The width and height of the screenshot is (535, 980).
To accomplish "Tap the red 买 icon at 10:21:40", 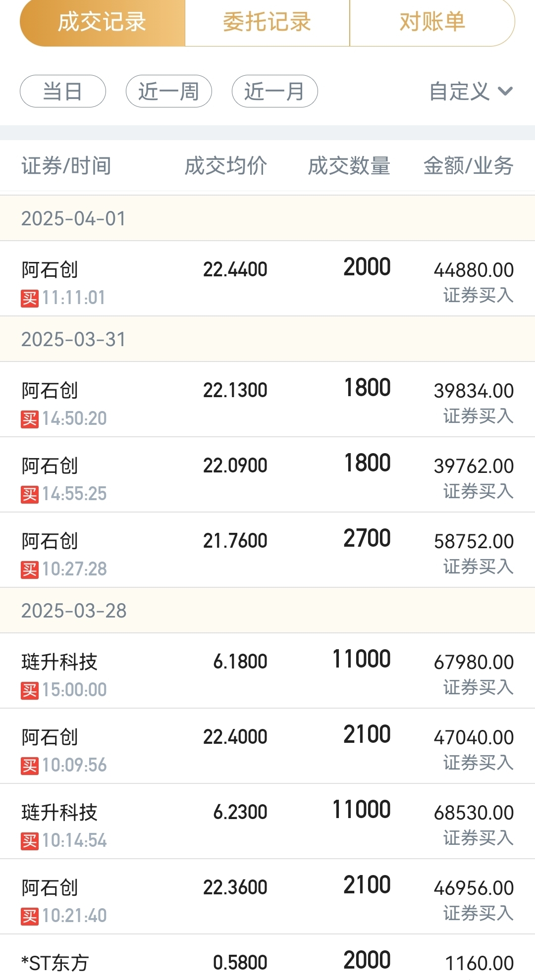I will (x=30, y=916).
